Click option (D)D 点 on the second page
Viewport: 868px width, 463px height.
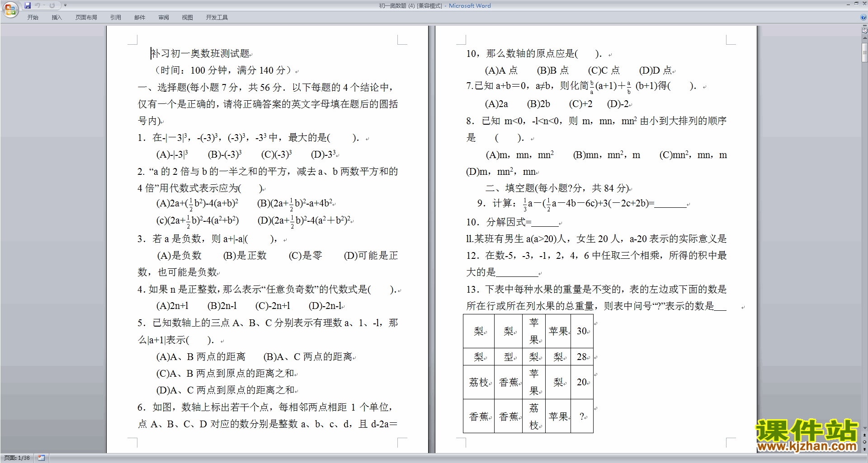coord(656,70)
